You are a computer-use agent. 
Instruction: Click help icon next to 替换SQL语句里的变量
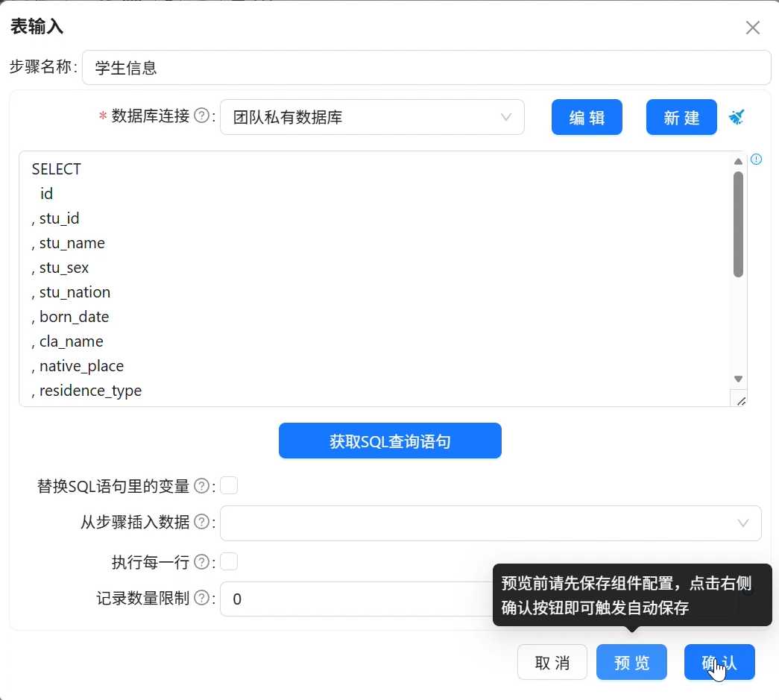pyautogui.click(x=202, y=486)
